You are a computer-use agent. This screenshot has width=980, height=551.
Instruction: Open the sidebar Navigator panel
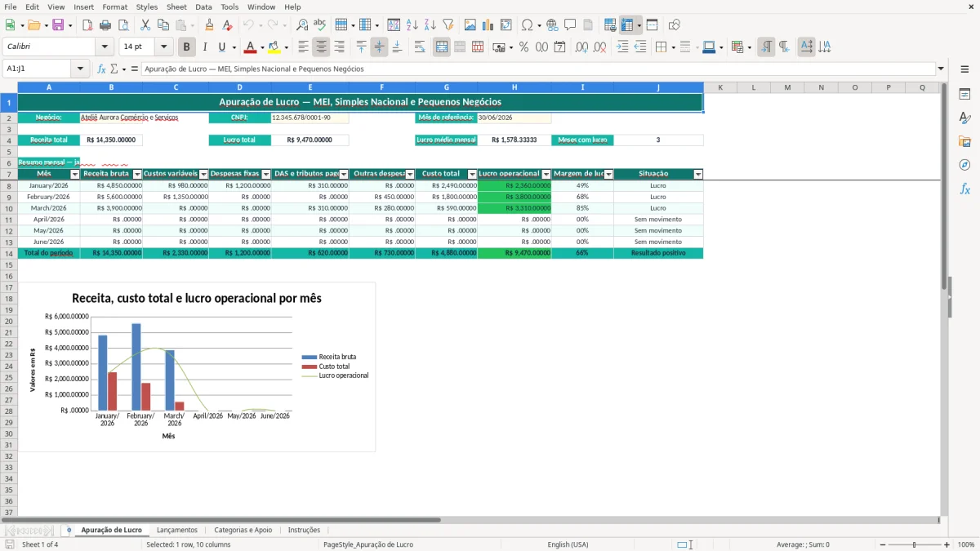(964, 166)
